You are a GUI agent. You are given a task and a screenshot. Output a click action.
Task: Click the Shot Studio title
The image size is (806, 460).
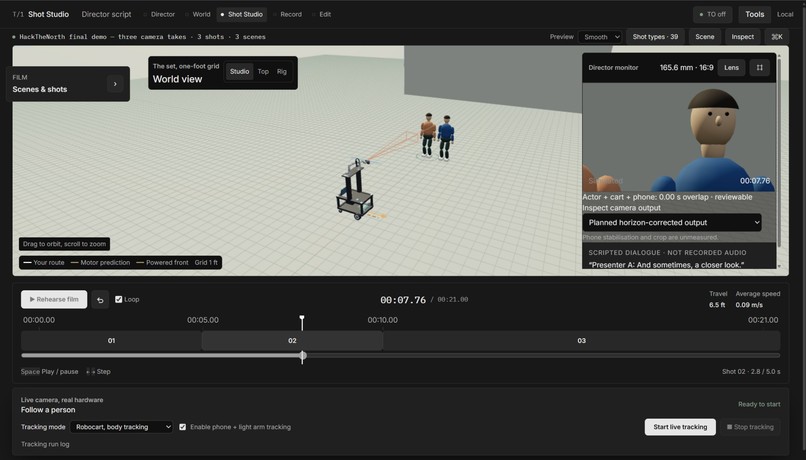[x=48, y=14]
